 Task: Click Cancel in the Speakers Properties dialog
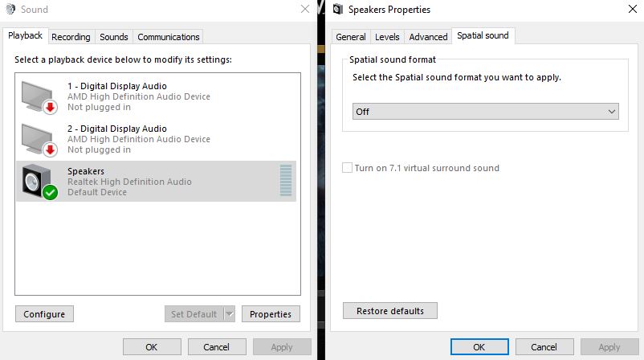[544, 347]
